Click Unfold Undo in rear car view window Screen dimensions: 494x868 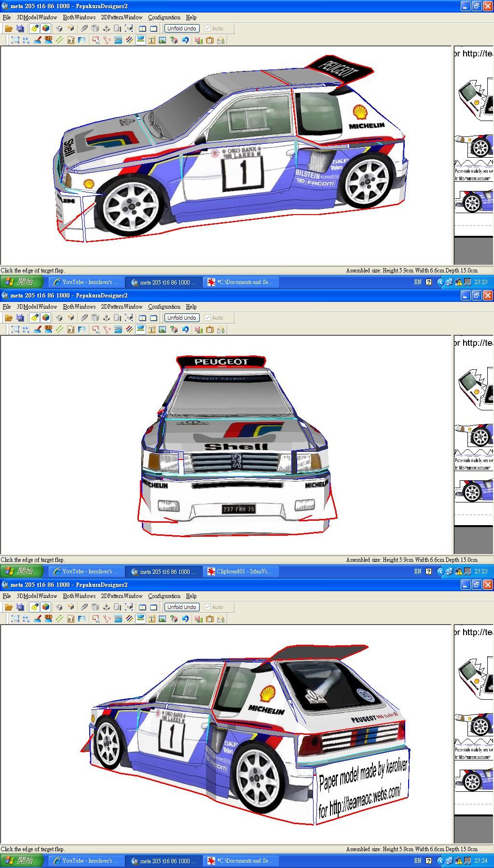point(181,607)
